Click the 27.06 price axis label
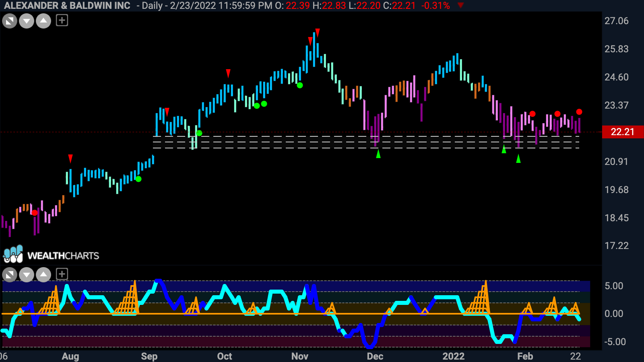Screen dimensions: 644x362 pos(617,21)
